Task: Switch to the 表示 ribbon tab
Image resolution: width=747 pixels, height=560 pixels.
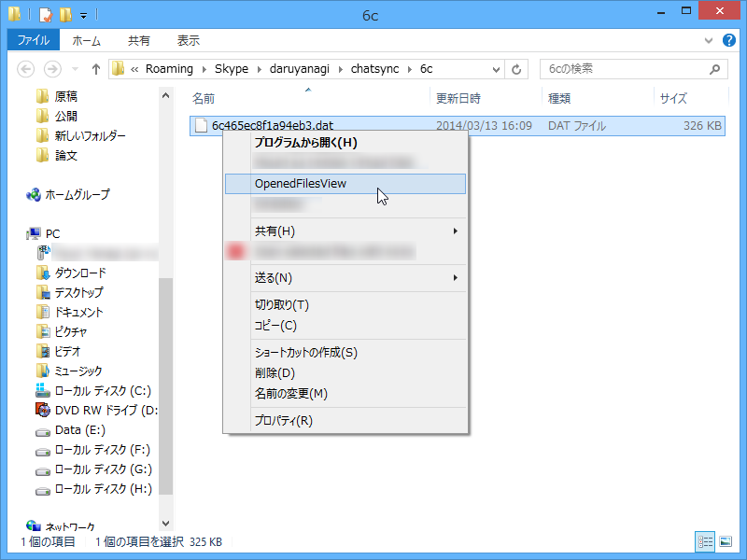Action: (189, 40)
